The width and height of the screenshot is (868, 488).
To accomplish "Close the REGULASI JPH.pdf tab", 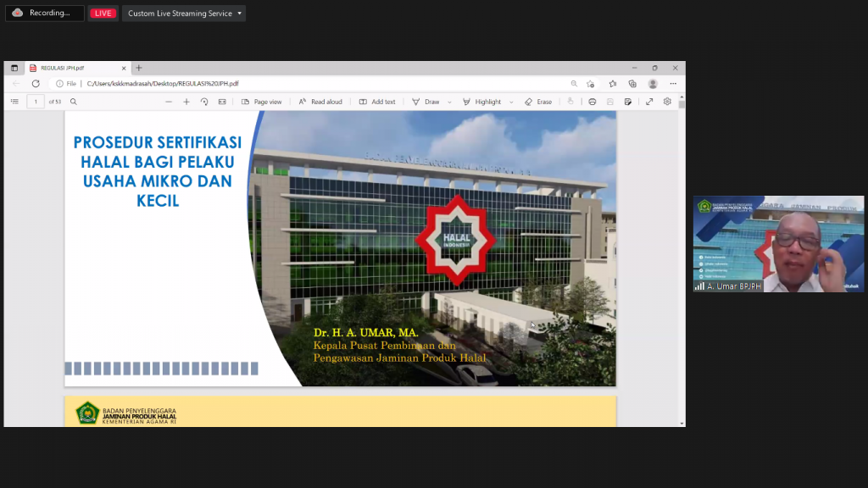I will point(124,68).
